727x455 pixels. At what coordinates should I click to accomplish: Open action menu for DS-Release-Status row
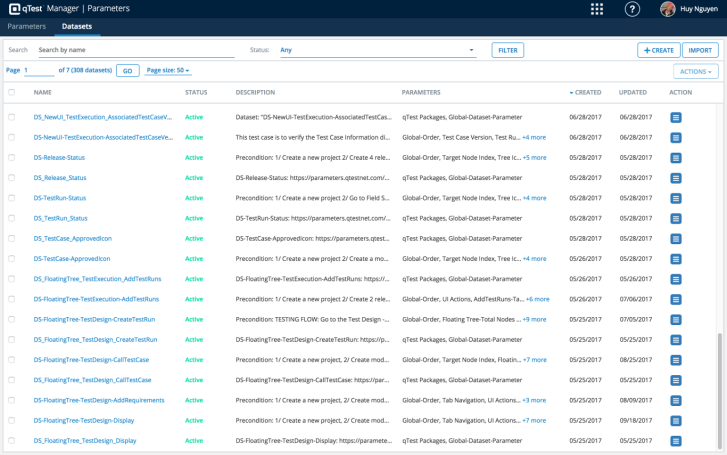coord(676,158)
